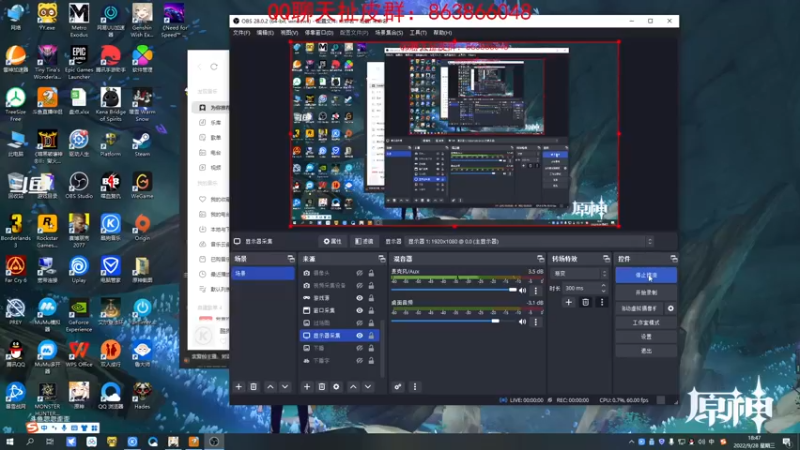
Task: Open source 滤镜 button in toolbar
Action: tap(364, 241)
